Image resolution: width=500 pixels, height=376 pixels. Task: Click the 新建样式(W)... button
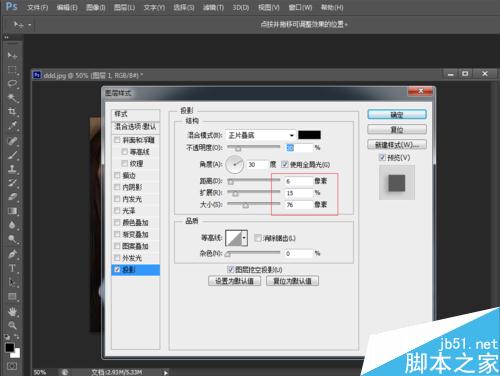point(397,145)
